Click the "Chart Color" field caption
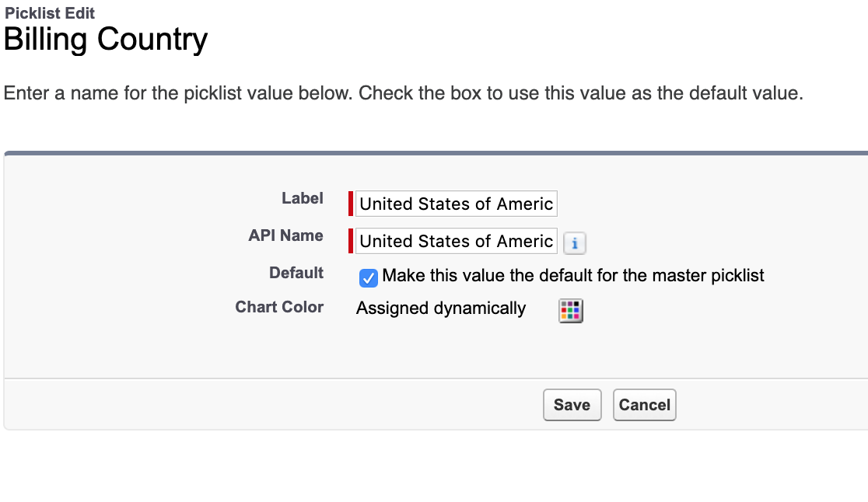 [279, 308]
